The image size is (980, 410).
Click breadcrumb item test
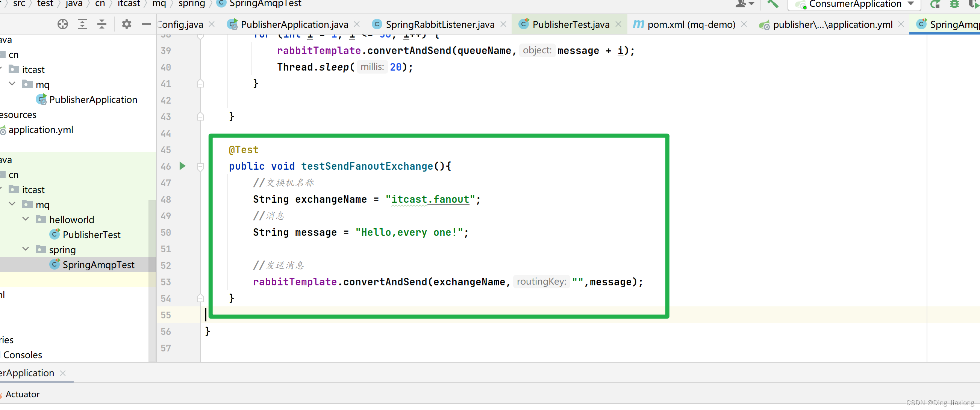pos(45,4)
